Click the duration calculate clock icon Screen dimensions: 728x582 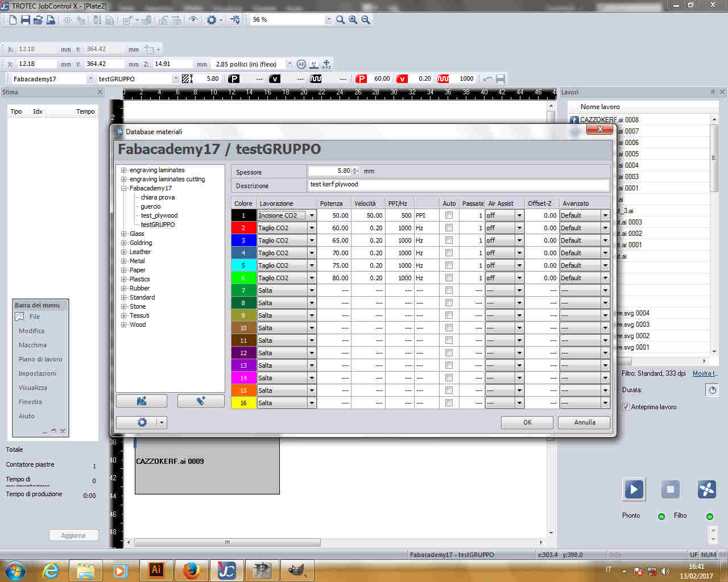tap(712, 390)
